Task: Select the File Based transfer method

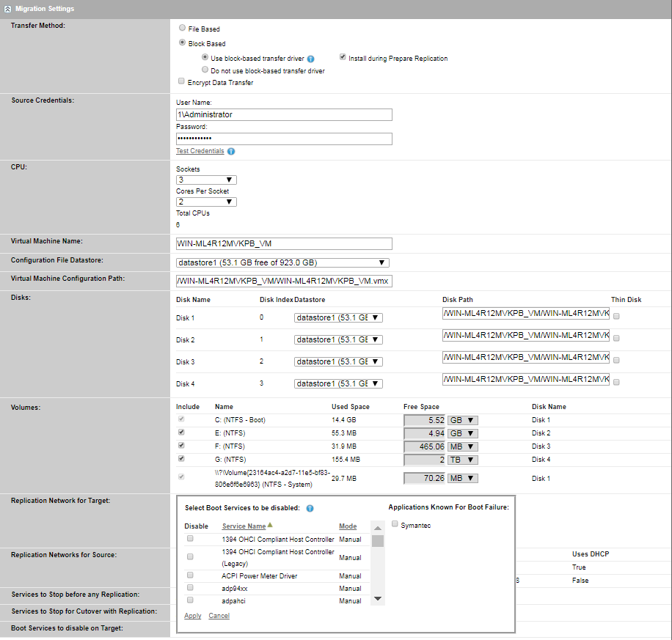Action: [x=182, y=29]
